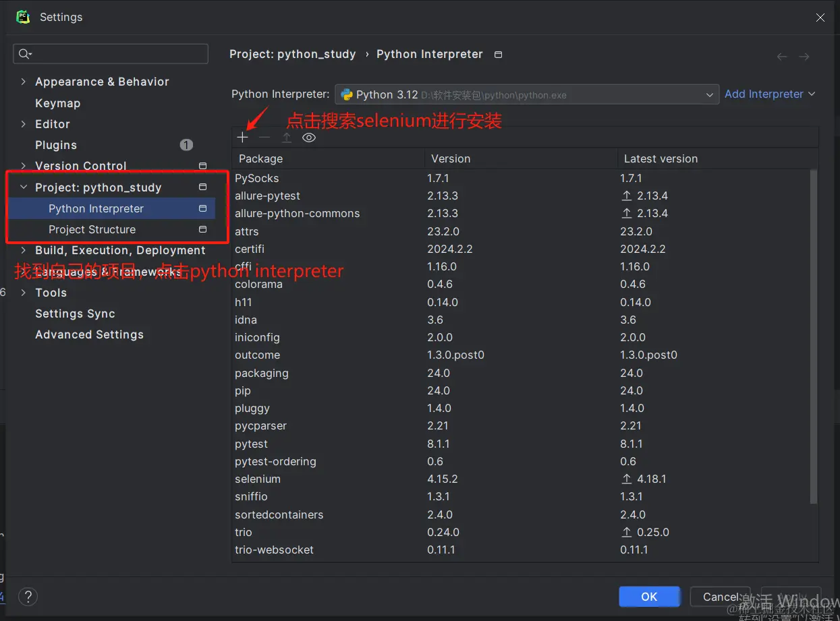Select the trio-websocket package row
Screen dimensions: 840x621
point(520,550)
